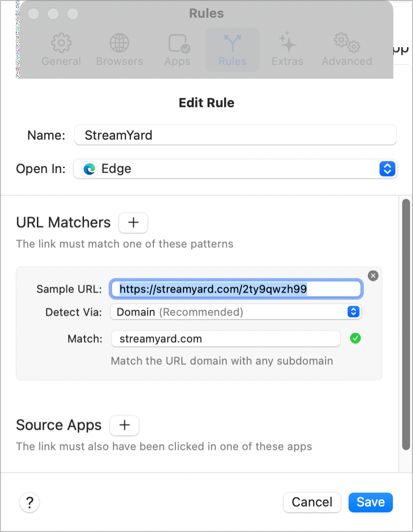413x532 pixels.
Task: Save the StreamYard rule
Action: [370, 502]
